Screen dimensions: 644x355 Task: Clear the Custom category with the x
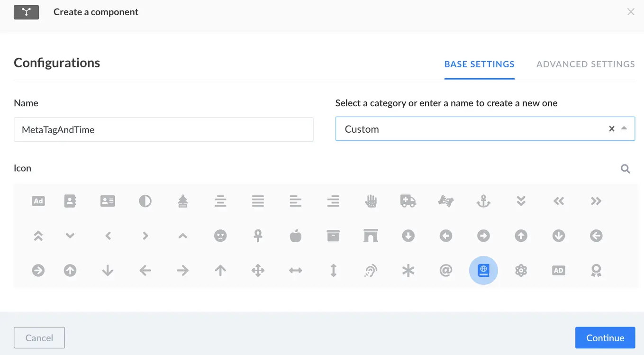click(611, 128)
